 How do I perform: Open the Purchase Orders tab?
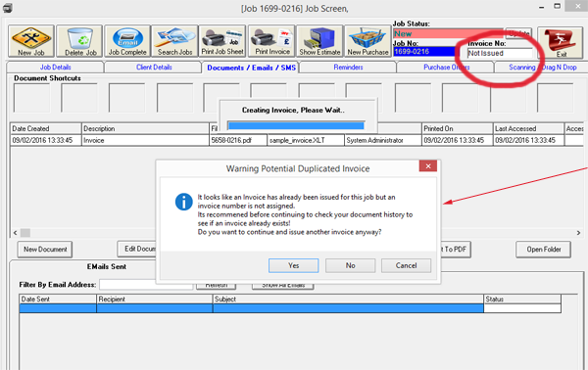click(x=446, y=68)
